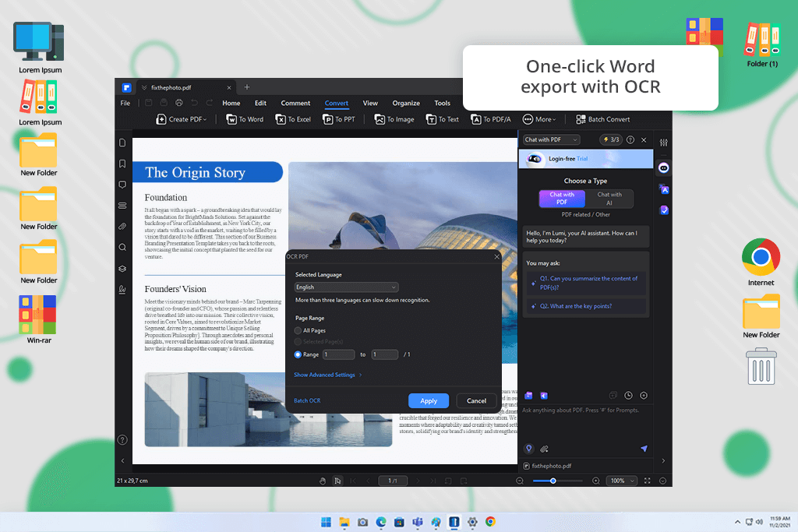Viewport: 798px width, 532px height.
Task: Click the zoom in magnifier
Action: (x=596, y=481)
